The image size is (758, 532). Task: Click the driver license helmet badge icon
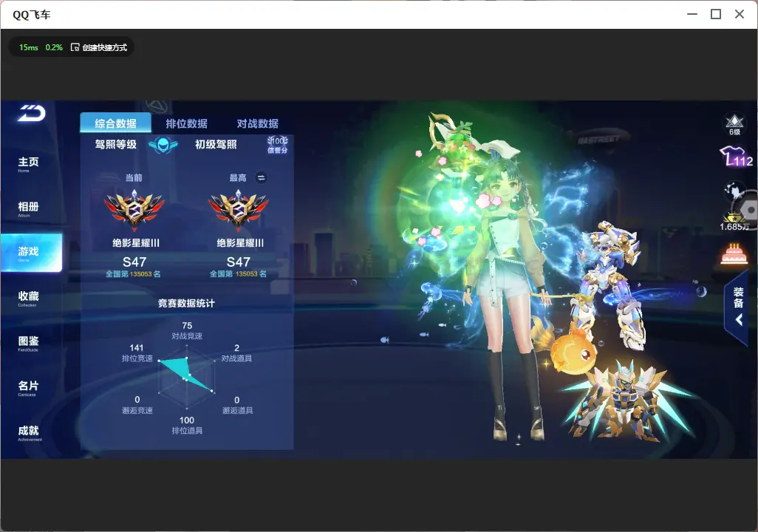pos(163,145)
